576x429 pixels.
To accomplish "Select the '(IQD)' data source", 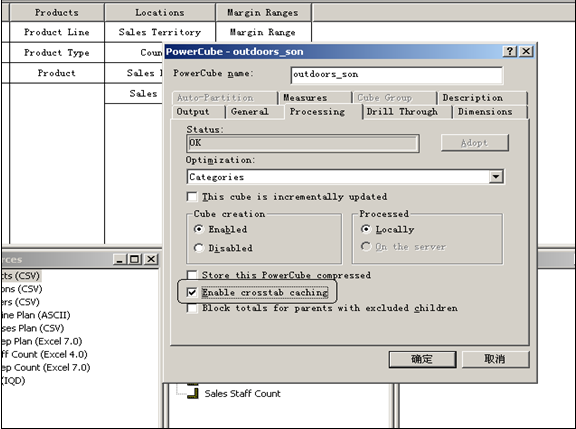I will pyautogui.click(x=13, y=381).
